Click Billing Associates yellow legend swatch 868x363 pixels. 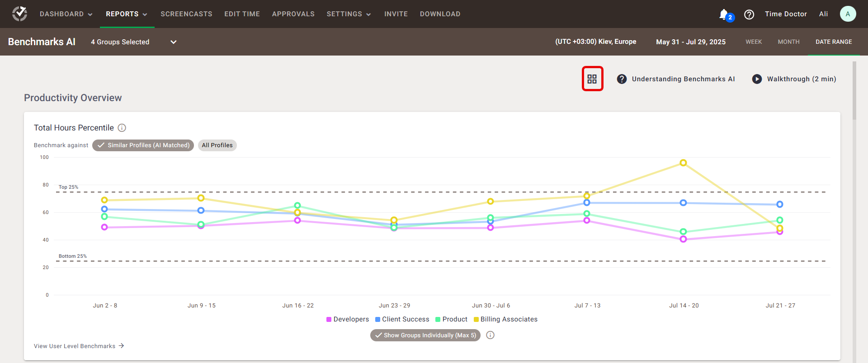click(476, 320)
